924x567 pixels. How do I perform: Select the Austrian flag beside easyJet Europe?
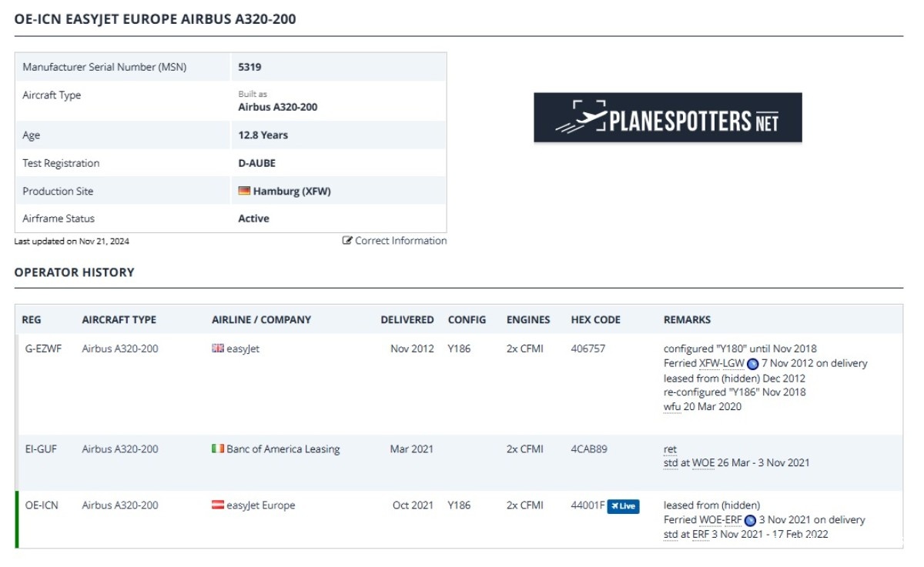[x=218, y=505]
